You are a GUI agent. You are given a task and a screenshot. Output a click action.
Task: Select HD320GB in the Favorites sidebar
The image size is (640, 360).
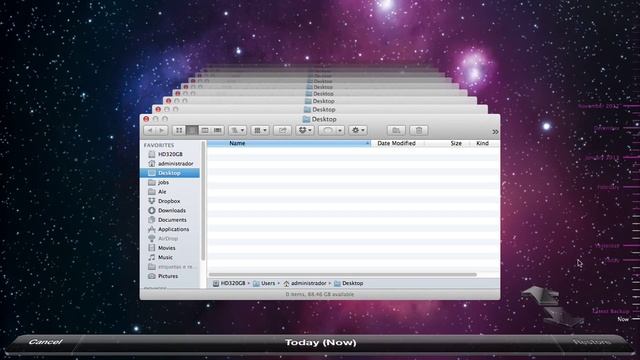170,154
